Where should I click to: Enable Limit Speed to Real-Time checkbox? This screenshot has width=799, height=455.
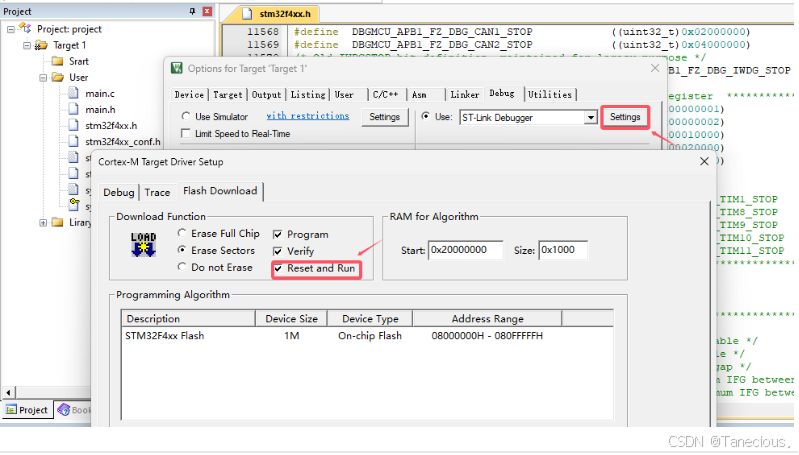coord(186,133)
